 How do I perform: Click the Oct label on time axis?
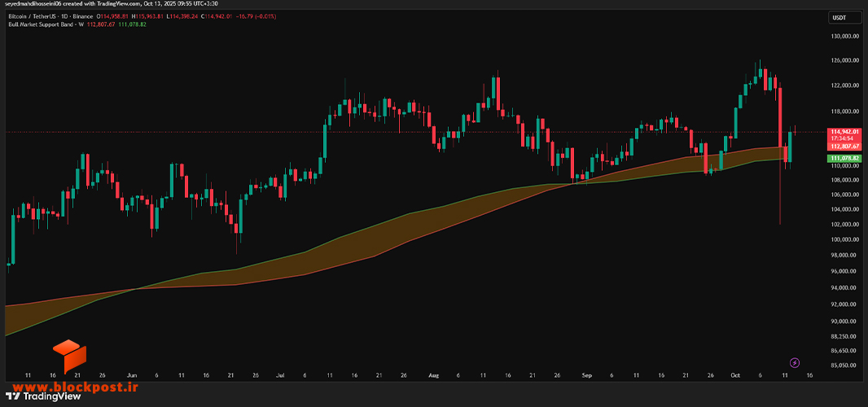(735, 375)
